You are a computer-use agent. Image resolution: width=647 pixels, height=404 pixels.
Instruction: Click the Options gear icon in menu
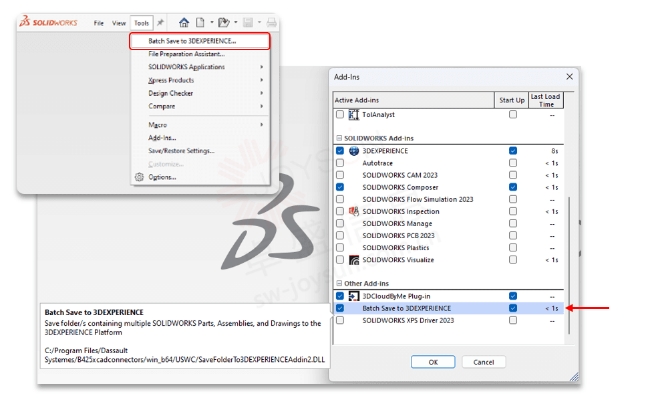[139, 177]
